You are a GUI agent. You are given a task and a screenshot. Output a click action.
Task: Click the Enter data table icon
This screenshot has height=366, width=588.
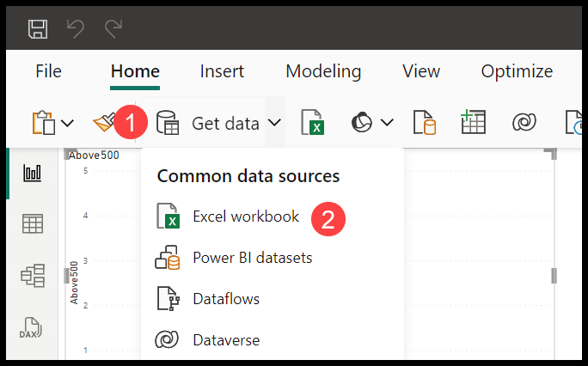(473, 122)
